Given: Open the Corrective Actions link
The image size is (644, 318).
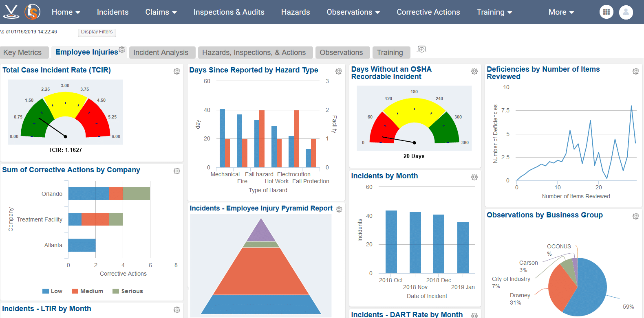Looking at the screenshot, I should 428,12.
